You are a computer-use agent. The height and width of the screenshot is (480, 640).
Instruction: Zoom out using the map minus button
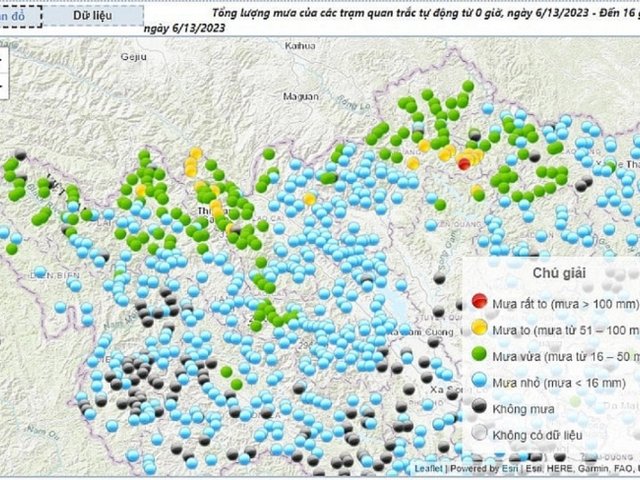click(x=3, y=86)
